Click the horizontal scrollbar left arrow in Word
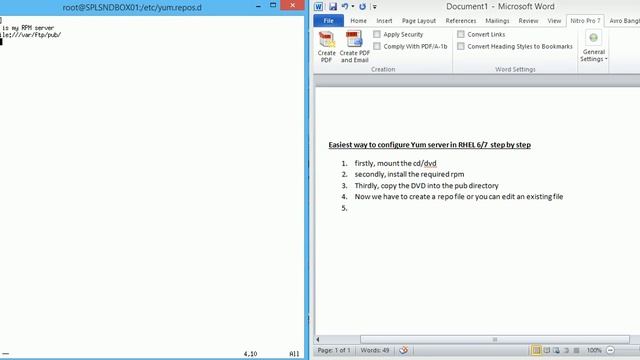The image size is (640, 360). click(x=318, y=339)
